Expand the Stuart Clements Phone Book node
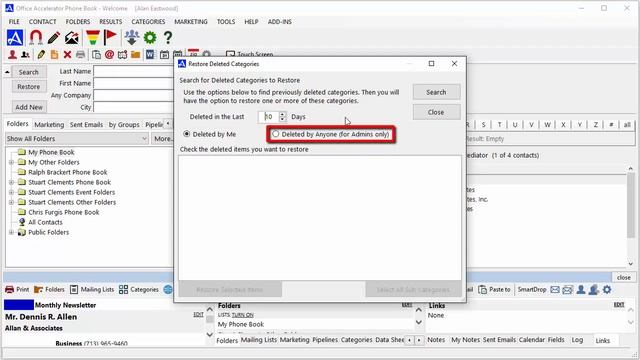The image size is (640, 360). pos(11,182)
